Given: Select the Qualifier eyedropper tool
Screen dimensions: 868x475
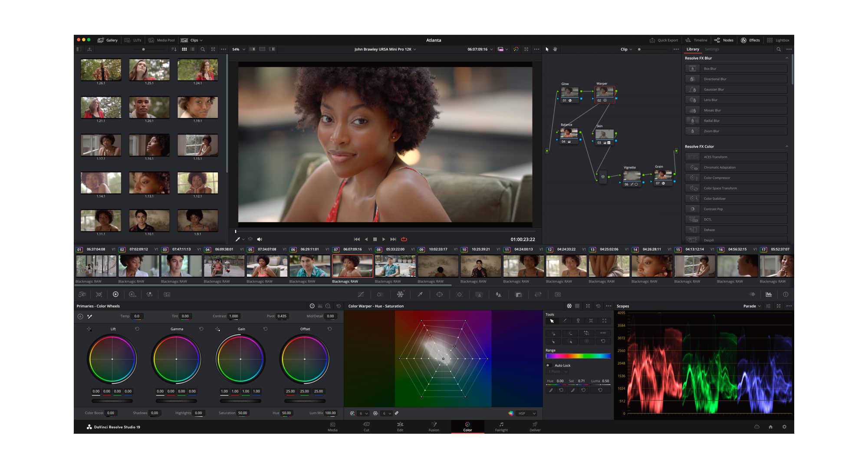Looking at the screenshot, I should [420, 294].
